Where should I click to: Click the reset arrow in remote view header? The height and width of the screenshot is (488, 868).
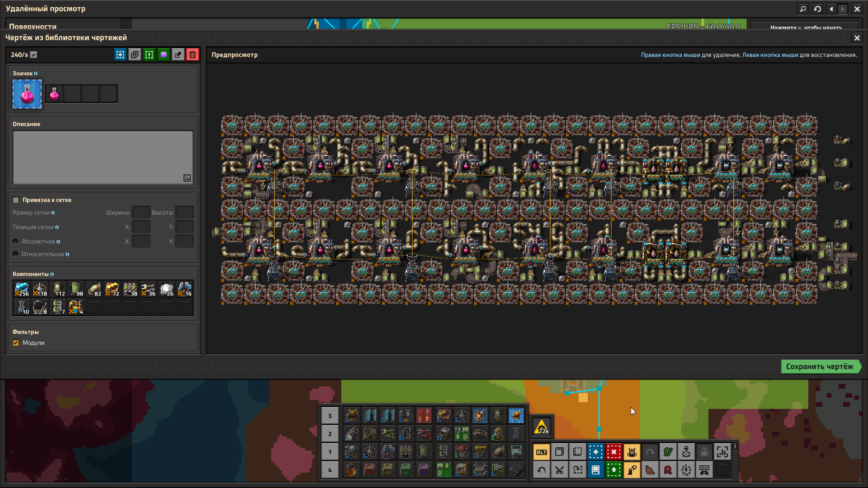tap(817, 9)
